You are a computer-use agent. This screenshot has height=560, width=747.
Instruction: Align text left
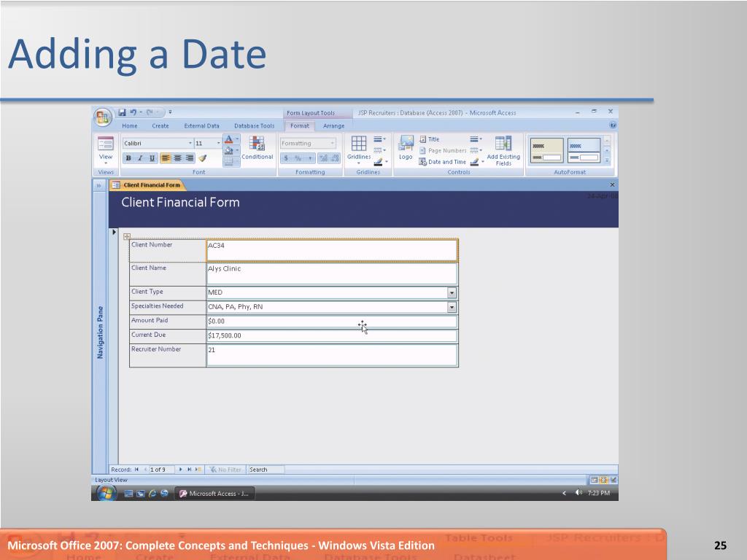pyautogui.click(x=166, y=158)
